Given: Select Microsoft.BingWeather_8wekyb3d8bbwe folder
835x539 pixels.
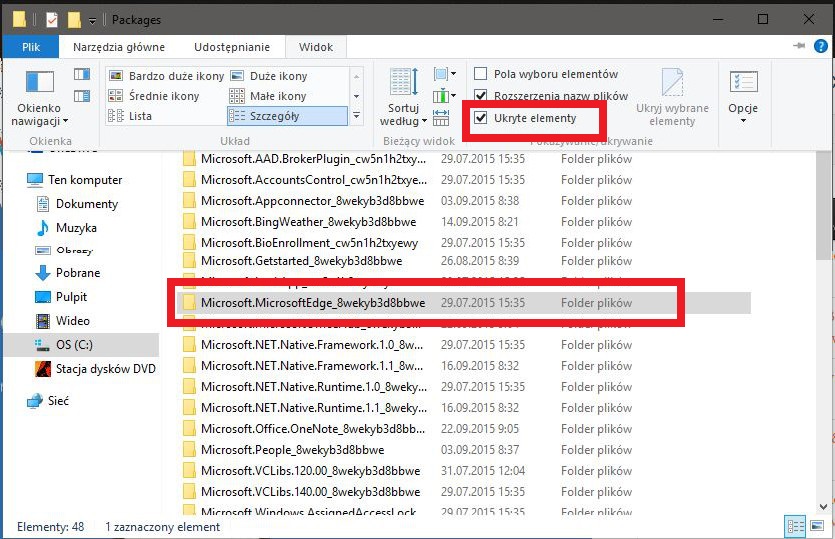Looking at the screenshot, I should (x=407, y=222).
